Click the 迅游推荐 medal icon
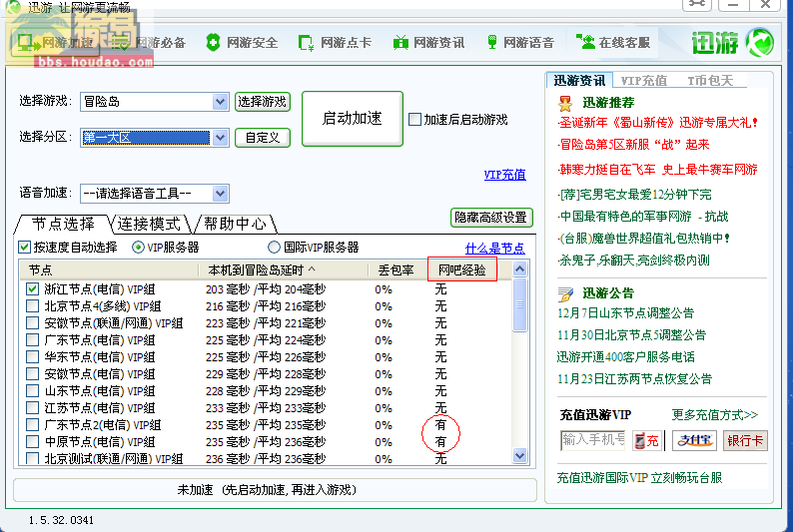Image resolution: width=793 pixels, height=532 pixels. (x=565, y=104)
